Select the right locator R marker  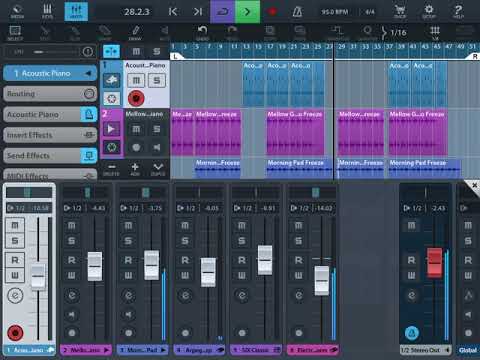pyautogui.click(x=475, y=56)
